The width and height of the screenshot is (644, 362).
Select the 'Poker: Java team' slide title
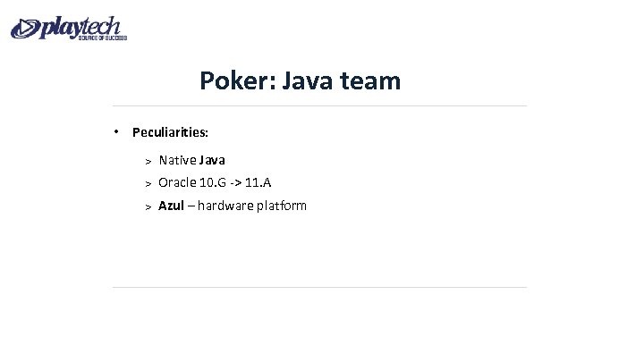301,81
